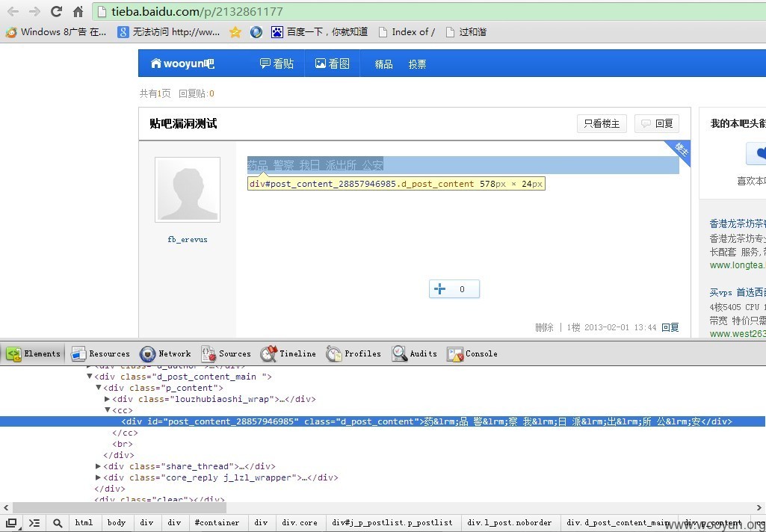The width and height of the screenshot is (766, 532).
Task: Go to the browser home page icon
Action: [78, 11]
